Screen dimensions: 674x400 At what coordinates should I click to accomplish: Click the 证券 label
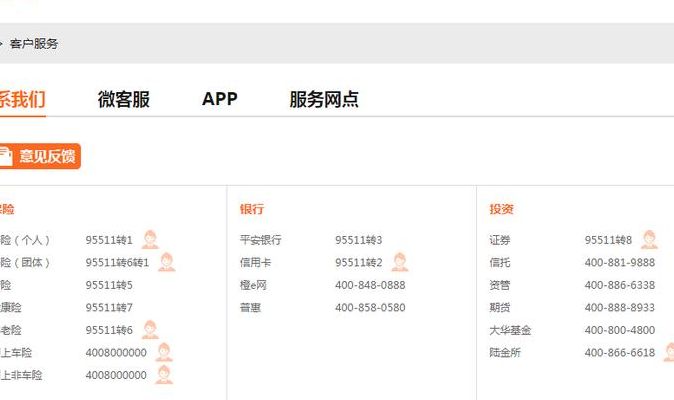click(500, 240)
